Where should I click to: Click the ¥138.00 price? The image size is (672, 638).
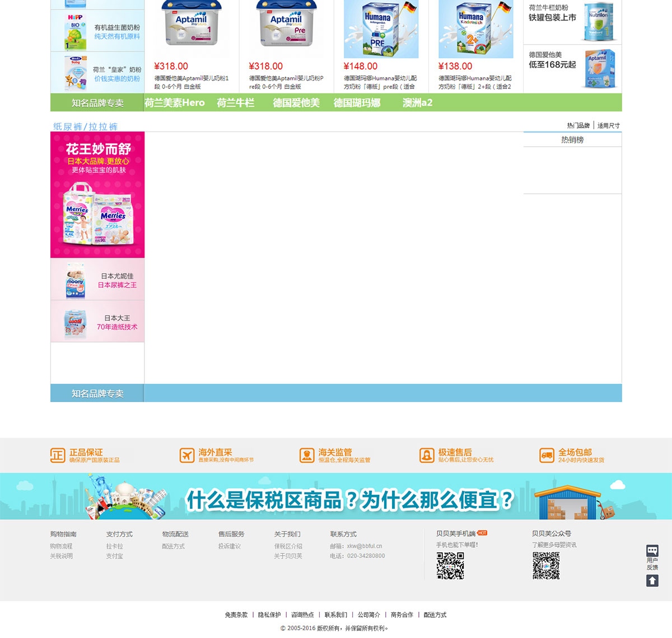pyautogui.click(x=455, y=66)
